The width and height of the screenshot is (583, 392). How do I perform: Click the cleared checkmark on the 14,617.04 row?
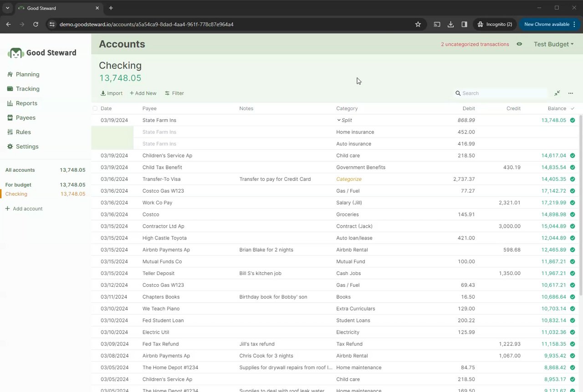(573, 156)
